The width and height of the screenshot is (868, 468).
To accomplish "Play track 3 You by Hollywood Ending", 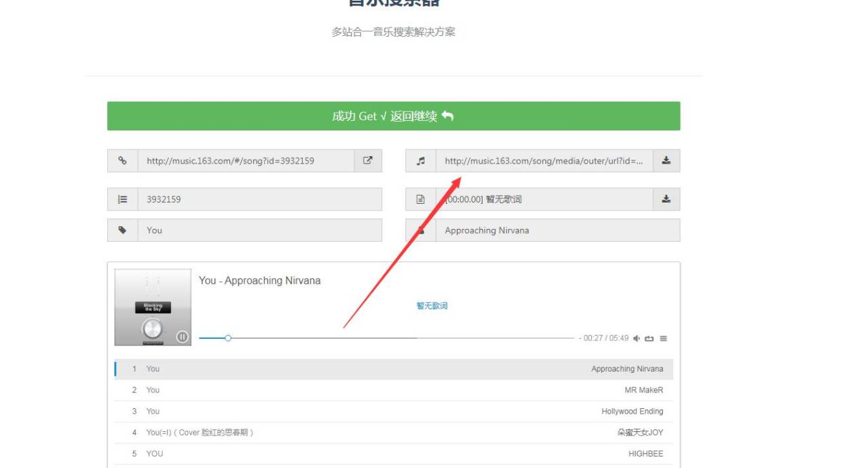I will pyautogui.click(x=394, y=411).
